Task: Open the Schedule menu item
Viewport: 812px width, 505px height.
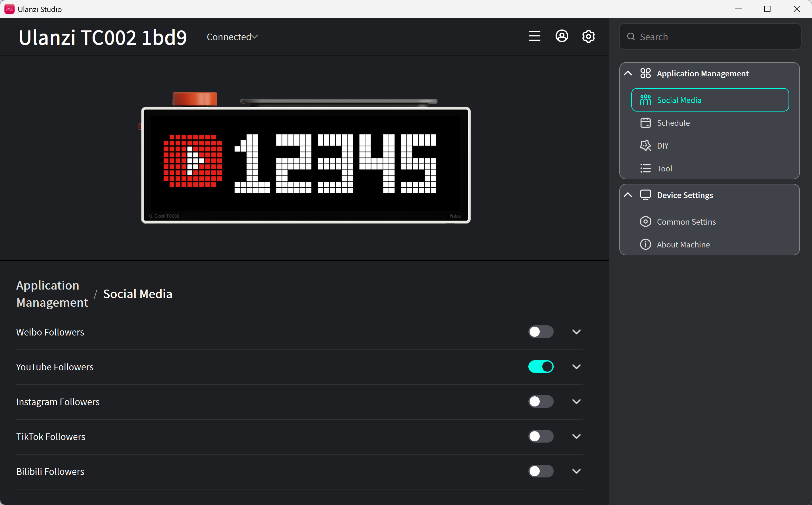Action: 710,123
